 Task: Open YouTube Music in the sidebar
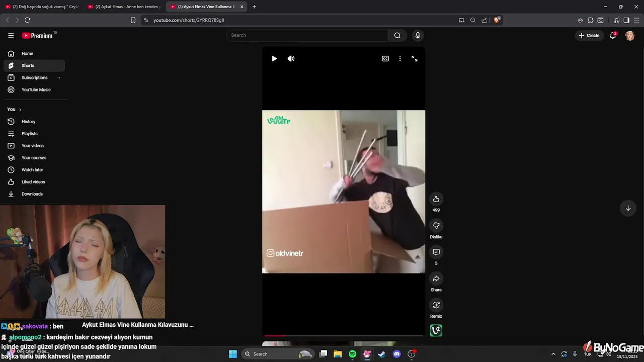[34, 89]
